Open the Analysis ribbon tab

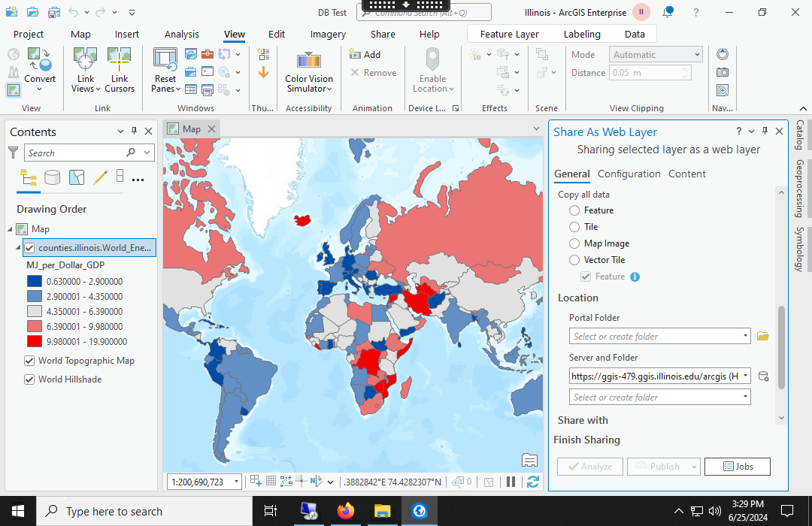(x=182, y=34)
